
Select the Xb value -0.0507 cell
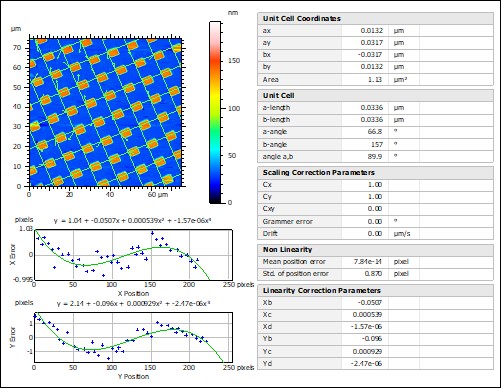pyautogui.click(x=365, y=303)
